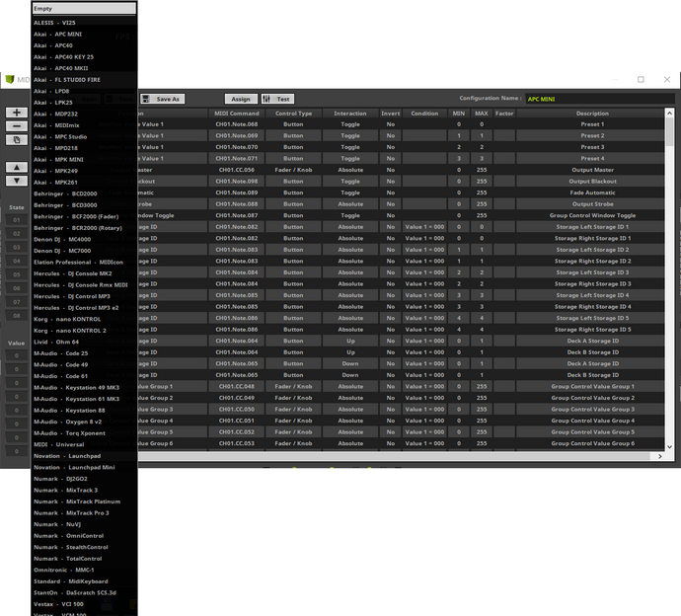The width and height of the screenshot is (681, 616).
Task: Click the Test button
Action: [x=277, y=99]
